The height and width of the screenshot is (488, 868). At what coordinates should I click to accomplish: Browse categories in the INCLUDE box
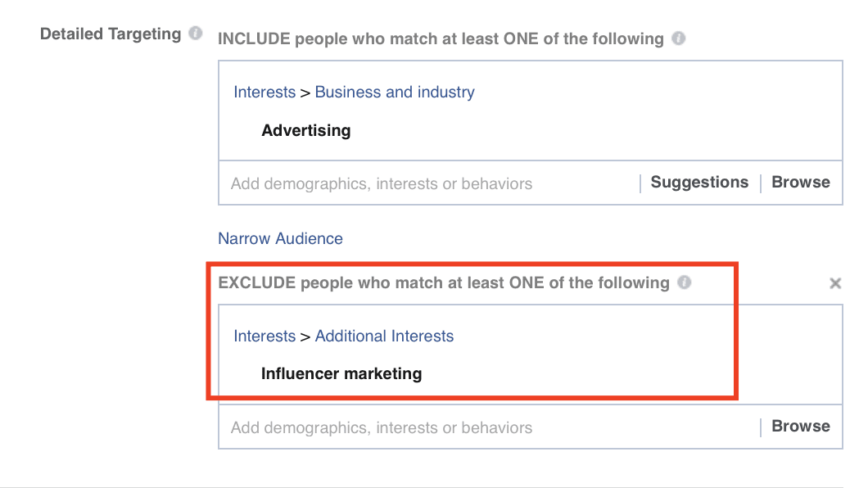(x=800, y=183)
